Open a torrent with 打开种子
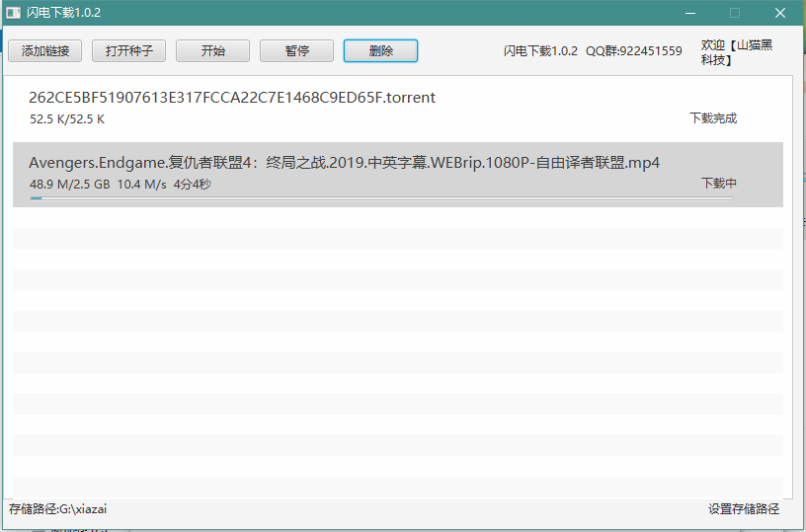Screen dimensions: 806x532 tap(129, 51)
